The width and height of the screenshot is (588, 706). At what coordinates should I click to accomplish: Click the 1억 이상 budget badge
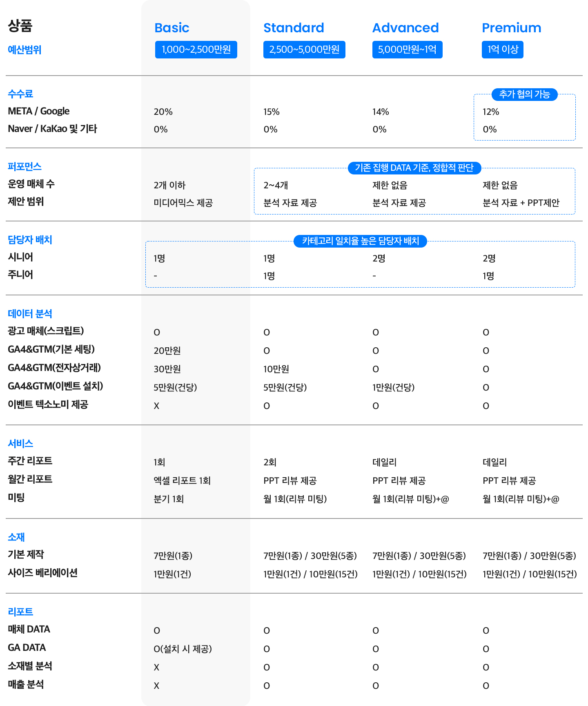click(x=502, y=50)
